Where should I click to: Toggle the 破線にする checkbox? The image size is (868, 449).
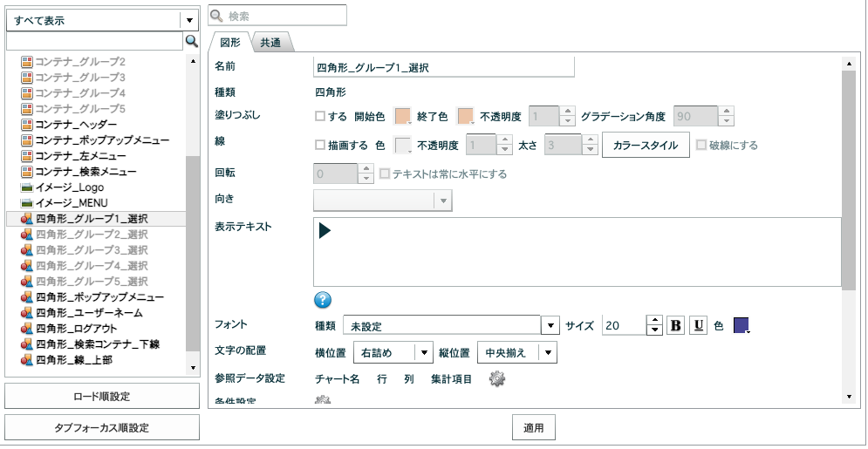(701, 145)
